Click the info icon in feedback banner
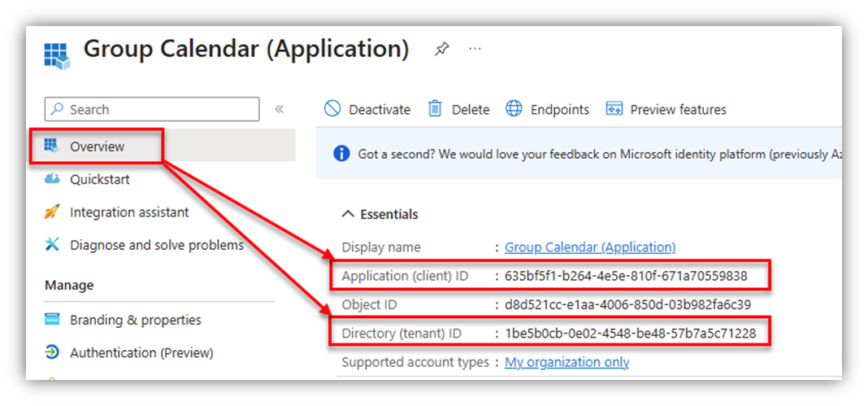868x406 pixels. click(341, 154)
